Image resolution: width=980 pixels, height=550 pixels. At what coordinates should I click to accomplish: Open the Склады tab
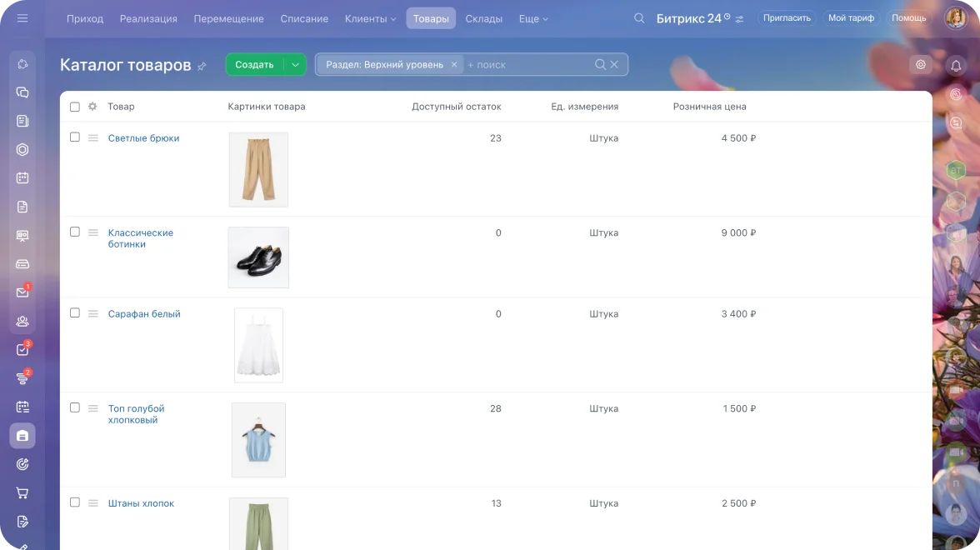(483, 18)
